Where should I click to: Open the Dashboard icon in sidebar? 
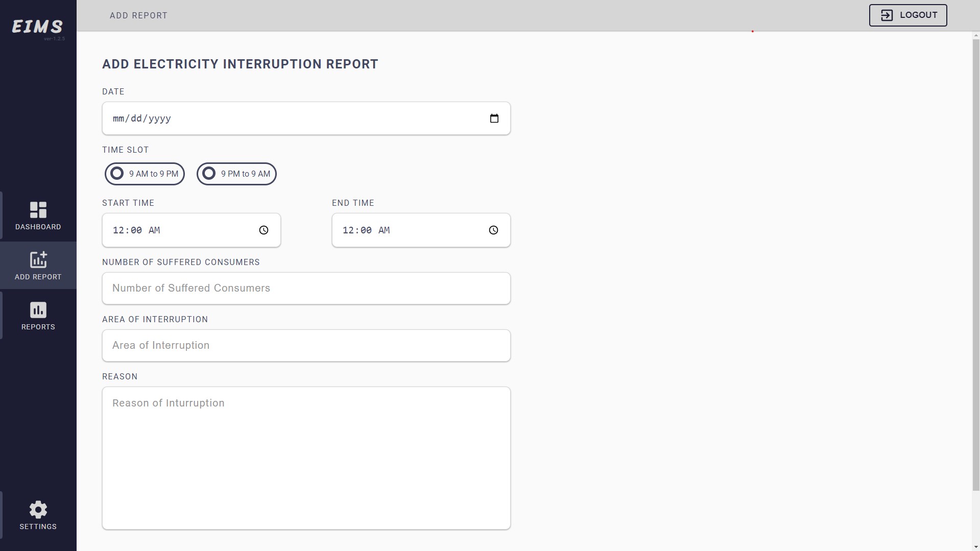pos(38,210)
